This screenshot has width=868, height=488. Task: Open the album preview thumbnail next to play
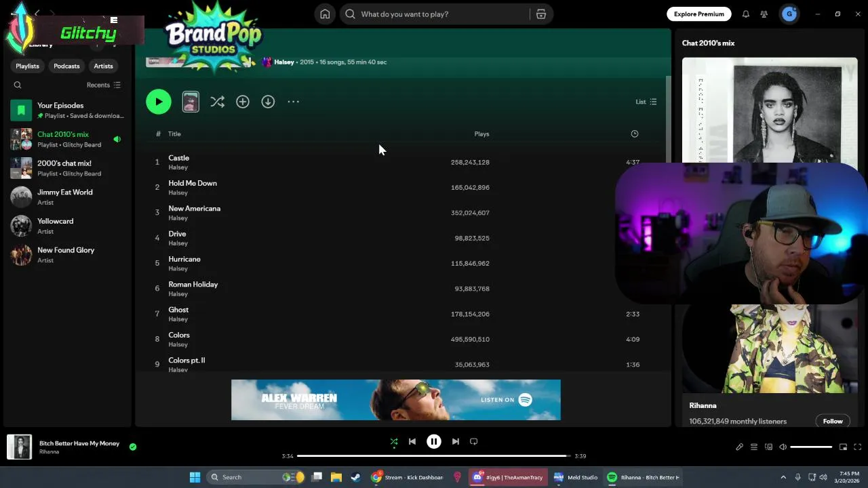click(x=191, y=102)
